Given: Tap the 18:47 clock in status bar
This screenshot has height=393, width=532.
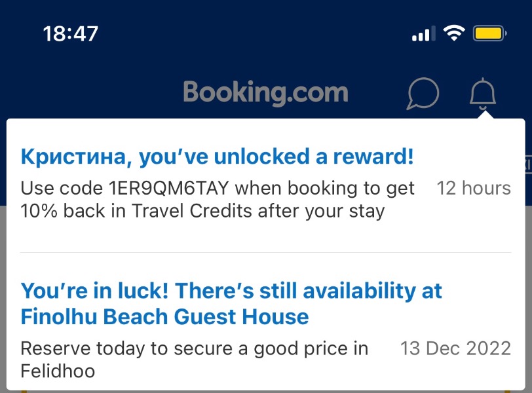Looking at the screenshot, I should (71, 33).
